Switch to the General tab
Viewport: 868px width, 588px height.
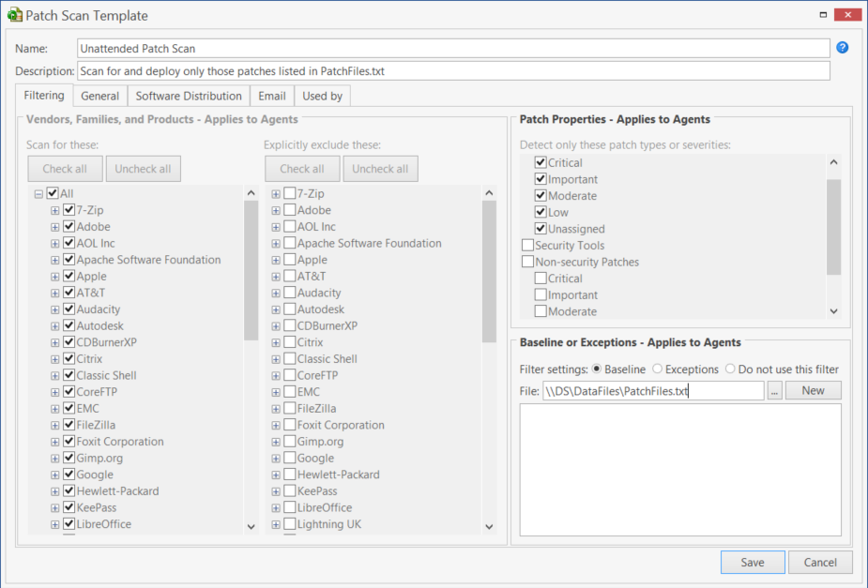[x=99, y=96]
